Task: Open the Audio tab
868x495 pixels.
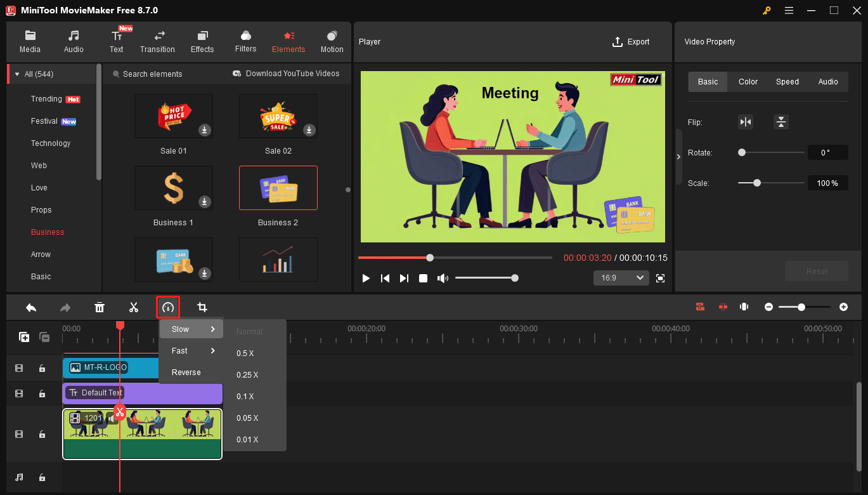Action: coord(74,42)
